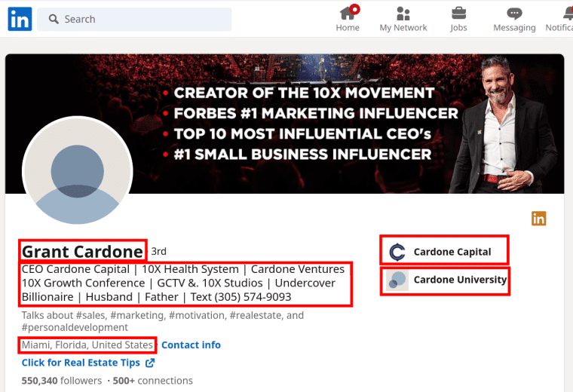The height and width of the screenshot is (392, 573).
Task: Click the Grant Cardone name heading
Action: (83, 251)
